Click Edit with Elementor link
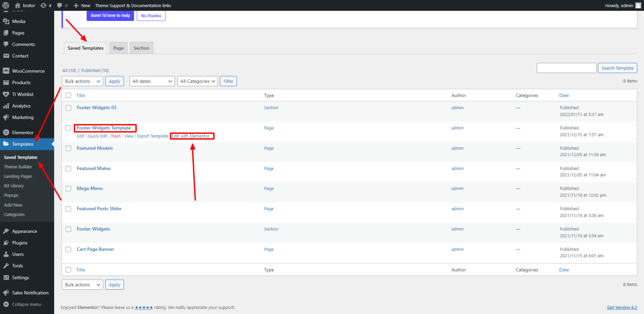The width and height of the screenshot is (644, 314). [x=191, y=136]
